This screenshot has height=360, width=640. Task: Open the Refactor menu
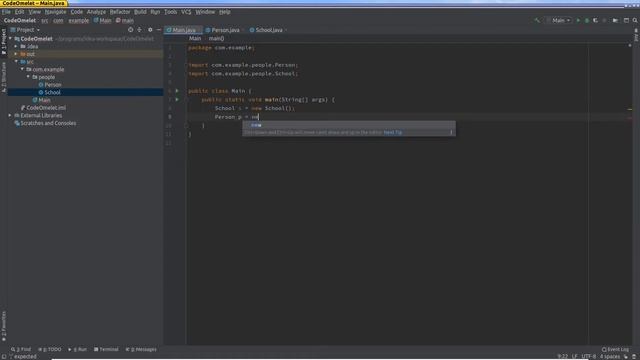coord(120,12)
